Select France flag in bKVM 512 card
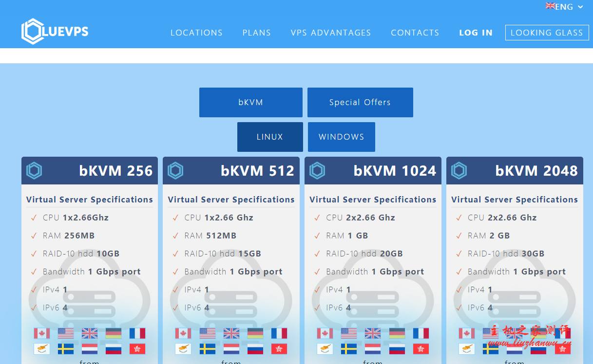The image size is (593, 364). [x=279, y=333]
